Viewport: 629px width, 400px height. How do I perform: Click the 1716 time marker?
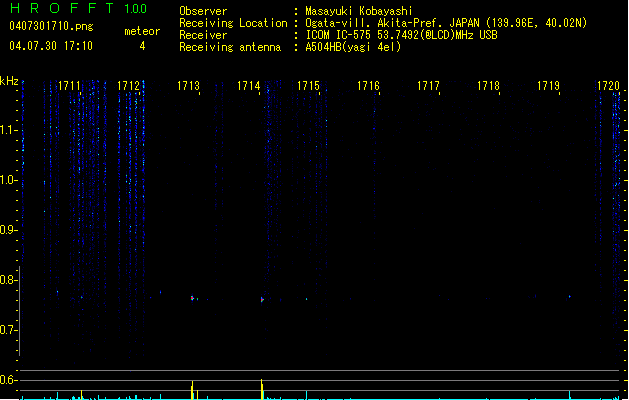(x=368, y=86)
